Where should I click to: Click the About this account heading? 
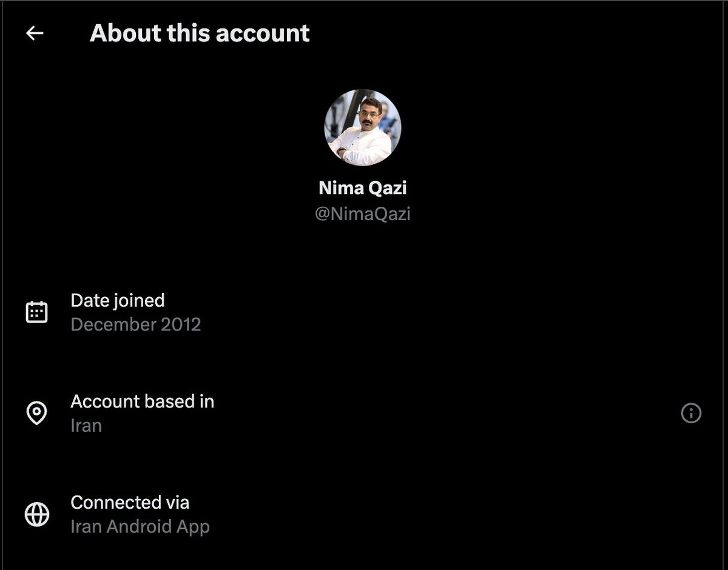point(200,33)
